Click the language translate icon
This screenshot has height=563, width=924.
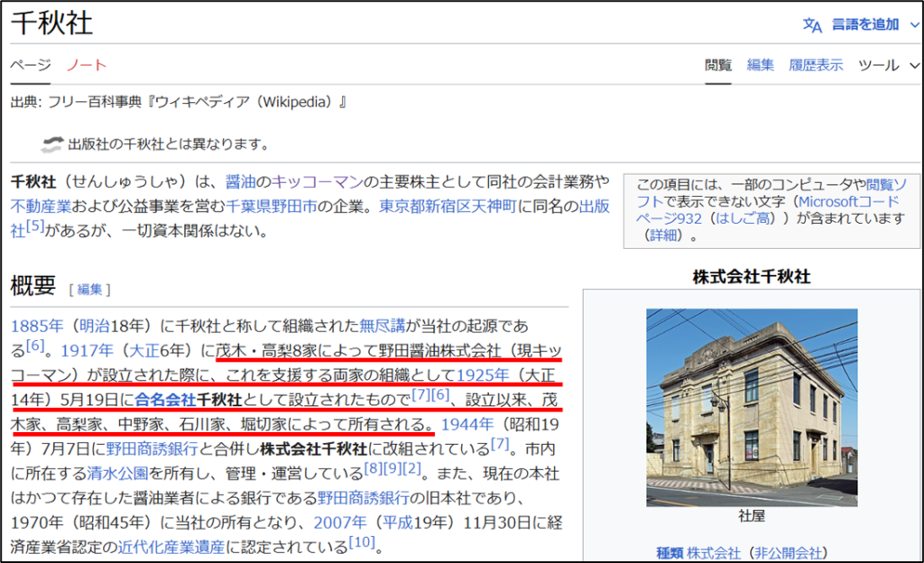pyautogui.click(x=812, y=25)
